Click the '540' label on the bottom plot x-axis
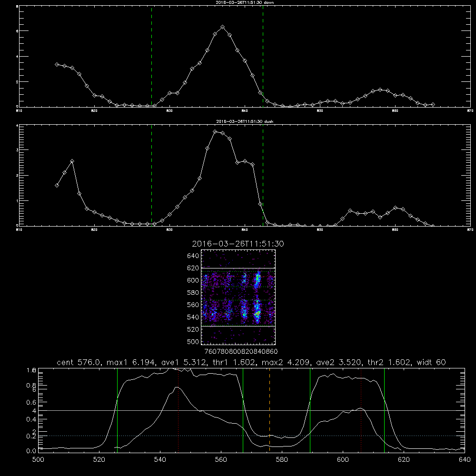The width and height of the screenshot is (476, 476). click(x=160, y=460)
